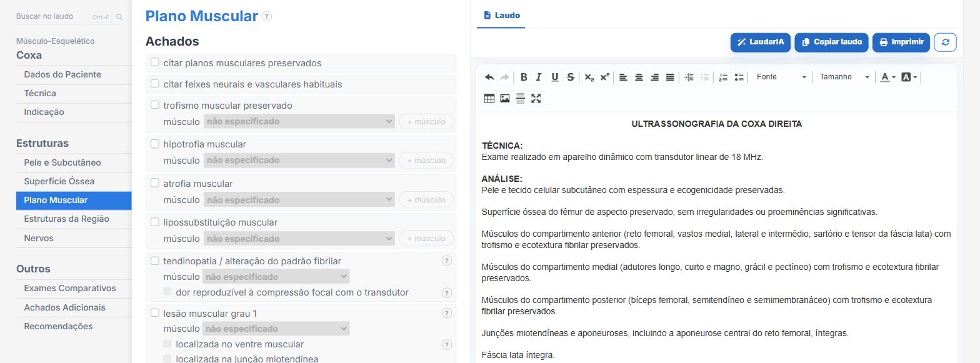Undo the last edit in the editor
The width and height of the screenshot is (980, 363).
click(x=489, y=77)
